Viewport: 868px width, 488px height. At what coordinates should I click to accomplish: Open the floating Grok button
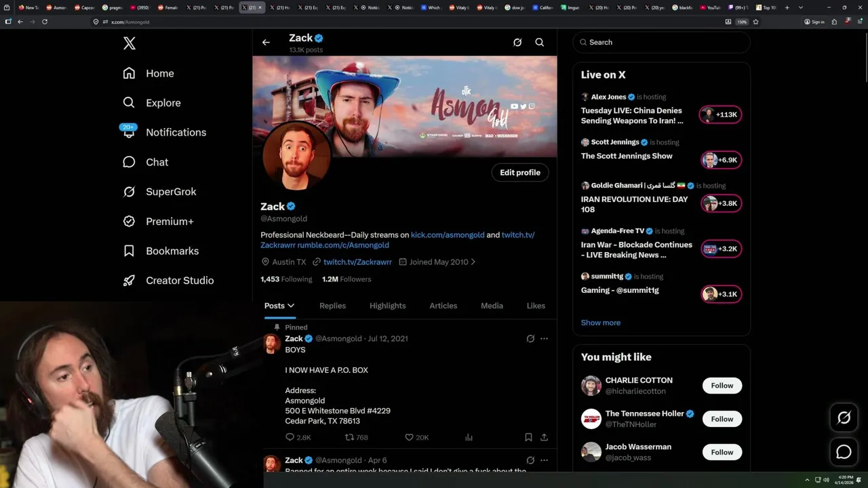click(x=844, y=418)
